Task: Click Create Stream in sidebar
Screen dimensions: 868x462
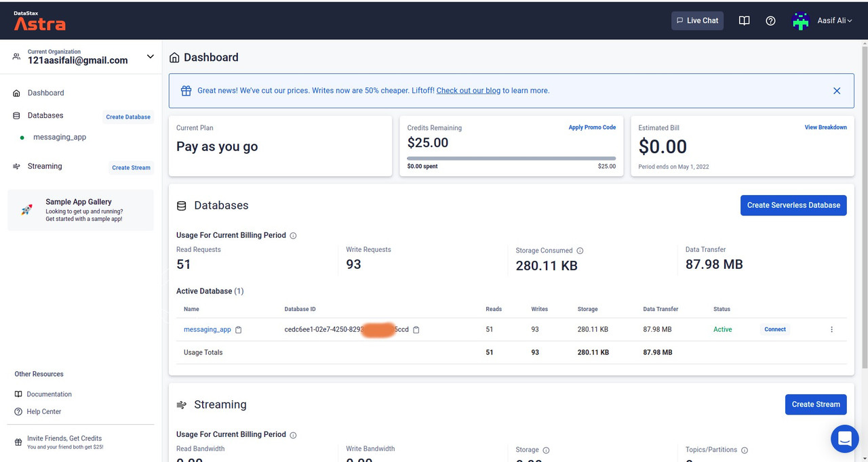Action: [131, 168]
